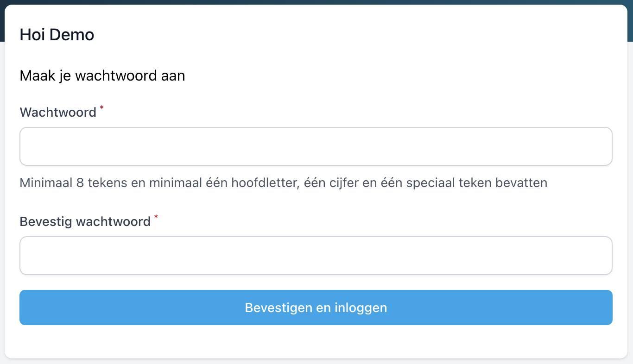Screen dimensions: 633x364
Task: Click the red asterisk beside Wachtwoord
Action: click(102, 108)
